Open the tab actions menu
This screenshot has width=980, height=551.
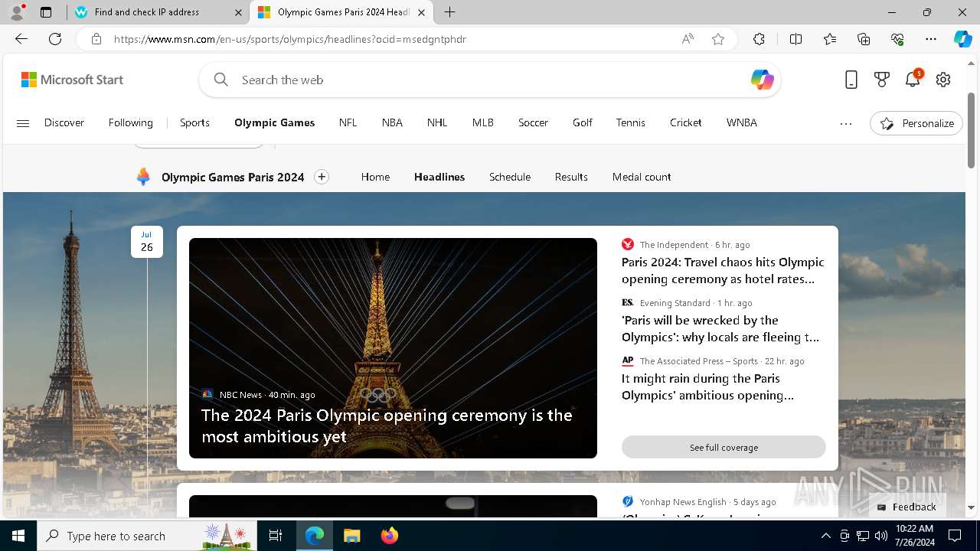click(46, 12)
